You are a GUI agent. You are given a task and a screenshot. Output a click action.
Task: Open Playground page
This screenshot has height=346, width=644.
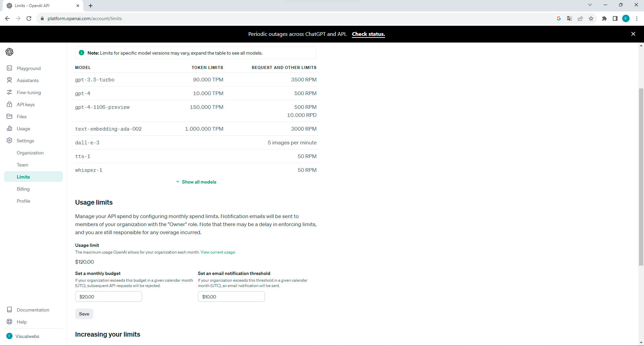29,68
